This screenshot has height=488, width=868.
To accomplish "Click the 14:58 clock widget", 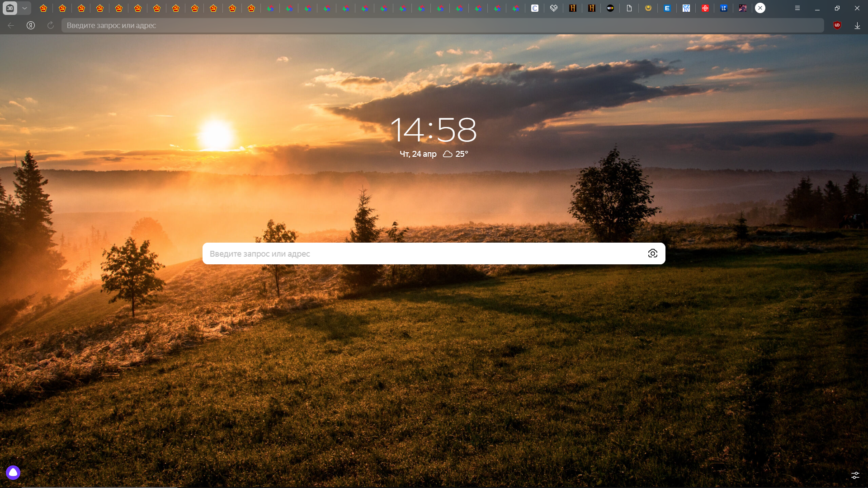I will 434,130.
